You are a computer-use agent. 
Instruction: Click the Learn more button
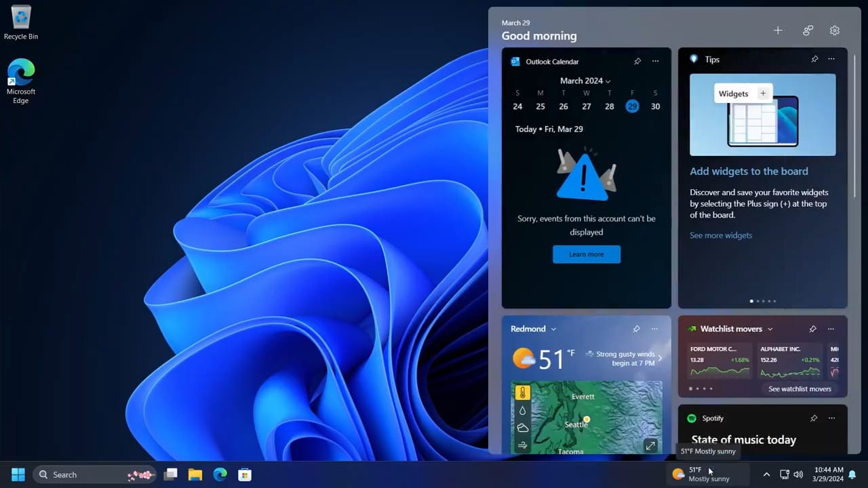coord(587,254)
